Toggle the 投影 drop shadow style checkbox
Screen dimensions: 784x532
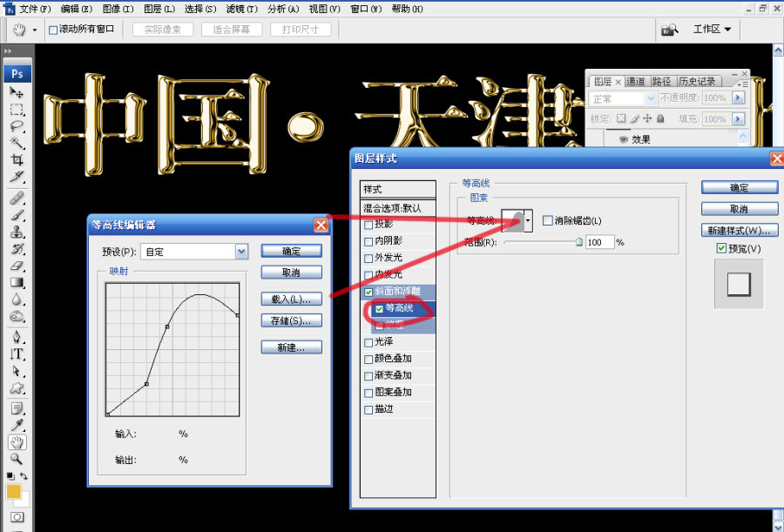368,224
